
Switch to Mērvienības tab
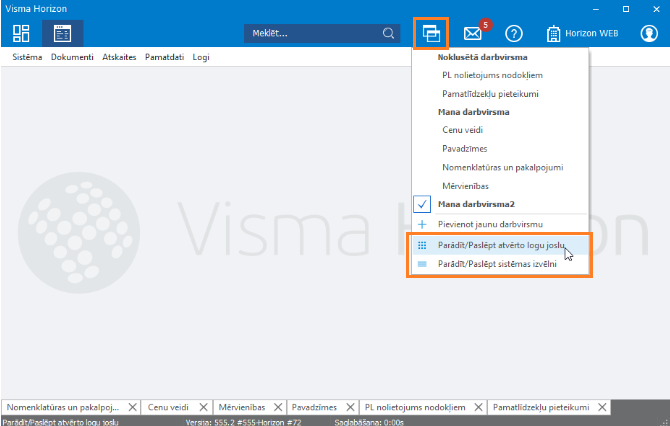coord(242,407)
